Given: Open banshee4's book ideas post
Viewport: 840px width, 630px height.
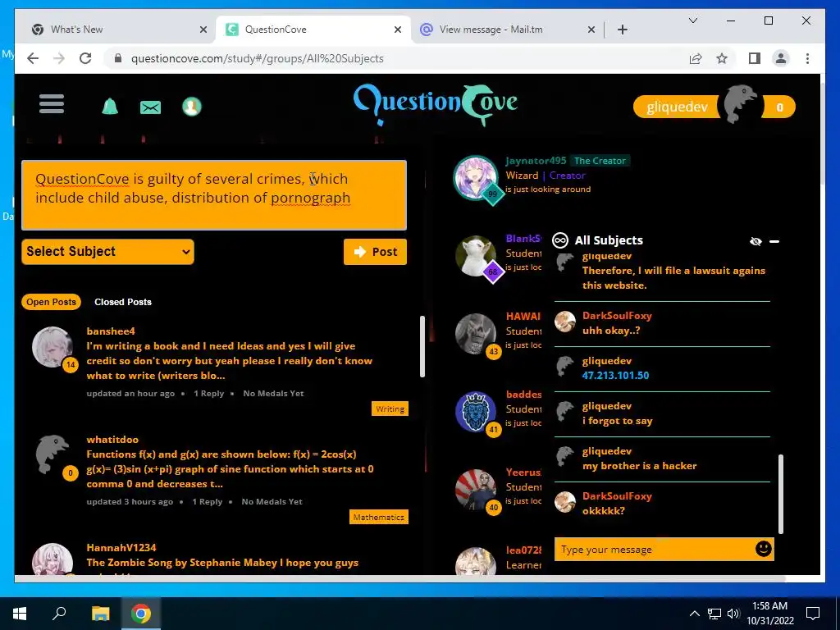Looking at the screenshot, I should pos(230,361).
